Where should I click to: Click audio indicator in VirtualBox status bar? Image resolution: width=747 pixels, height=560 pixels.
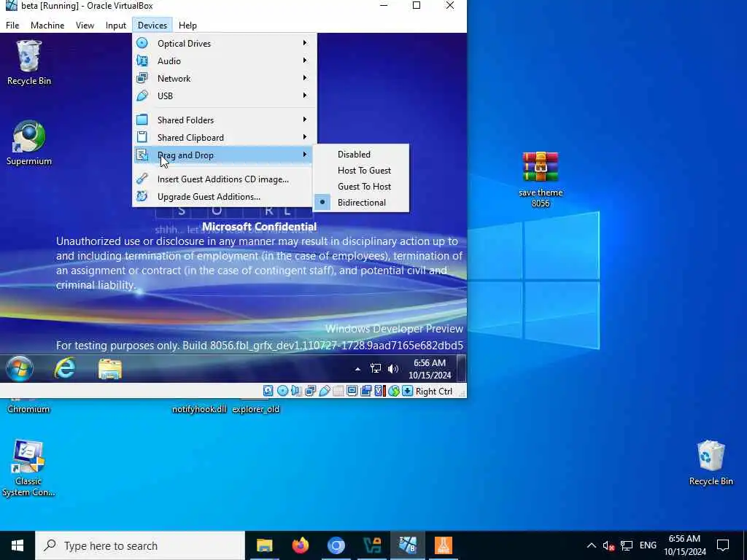pyautogui.click(x=296, y=391)
